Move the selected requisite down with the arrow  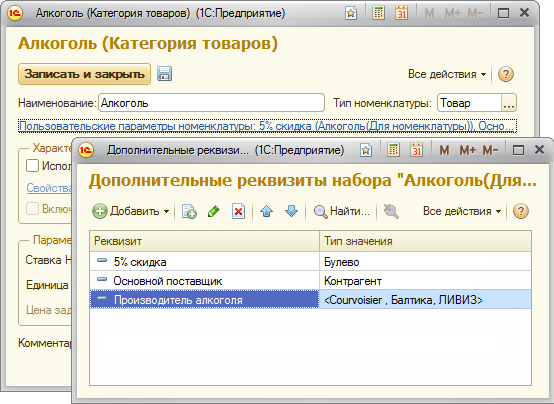click(291, 211)
